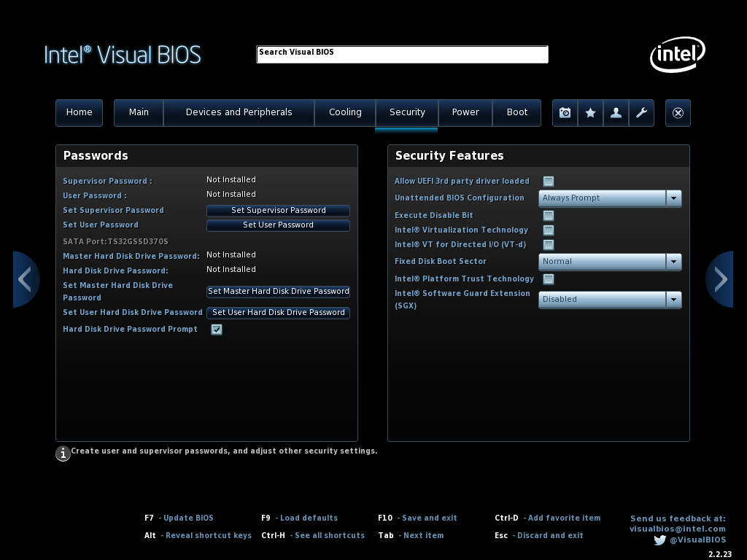Click Esc Discard and exit shortcut

[539, 536]
